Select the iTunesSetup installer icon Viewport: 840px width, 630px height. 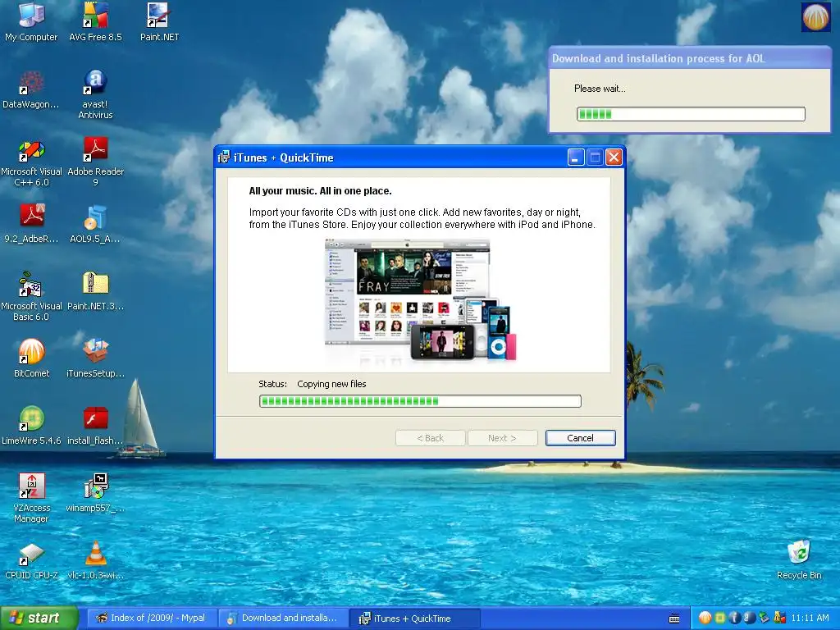95,358
